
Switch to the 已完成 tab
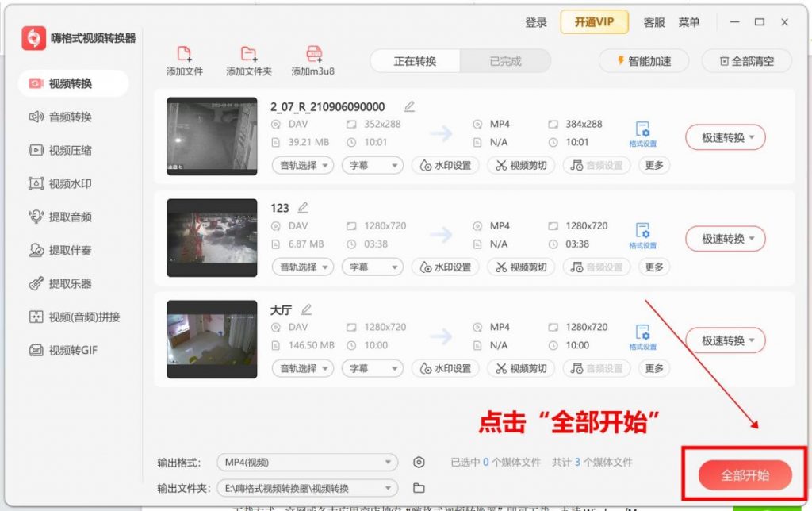tap(507, 60)
